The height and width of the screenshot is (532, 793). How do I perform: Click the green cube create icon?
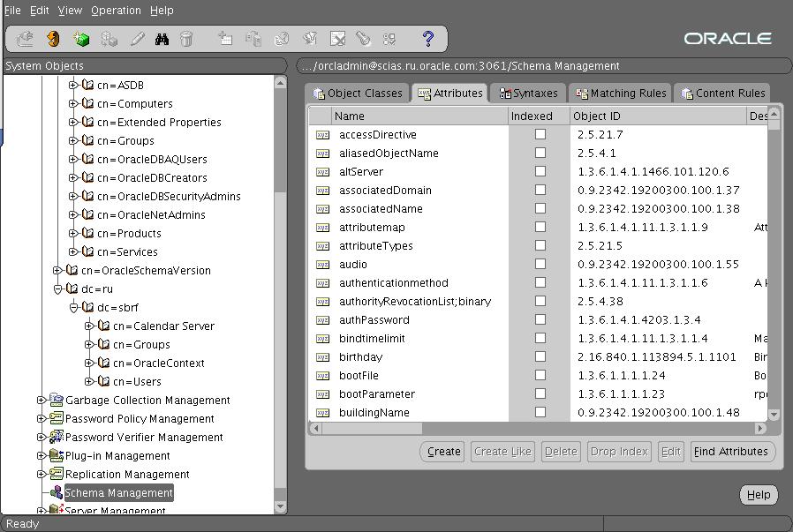point(81,39)
